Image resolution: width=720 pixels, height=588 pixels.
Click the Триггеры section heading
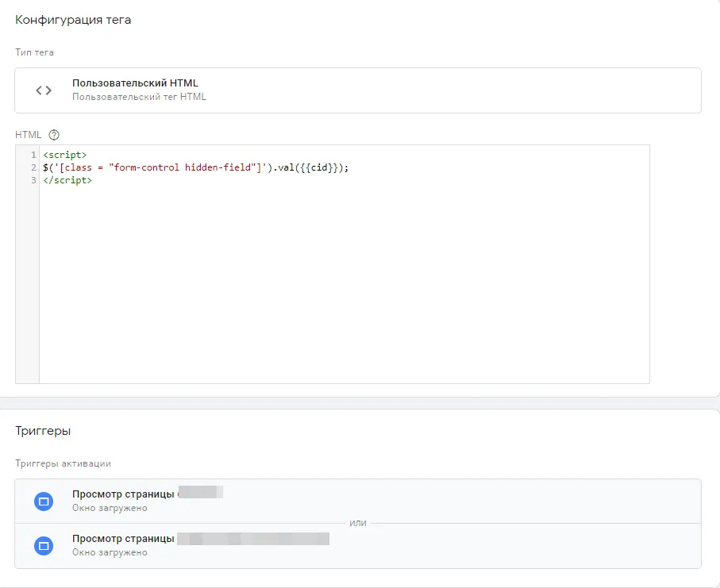pyautogui.click(x=43, y=431)
